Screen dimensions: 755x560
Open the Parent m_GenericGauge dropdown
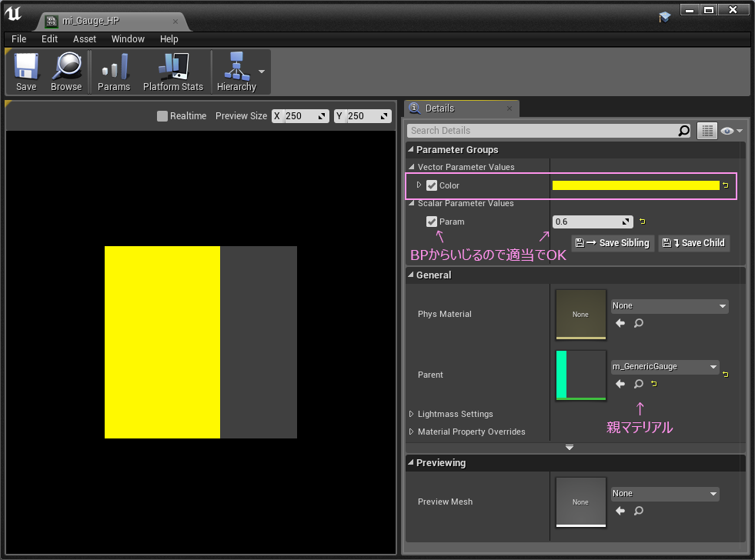click(x=665, y=367)
